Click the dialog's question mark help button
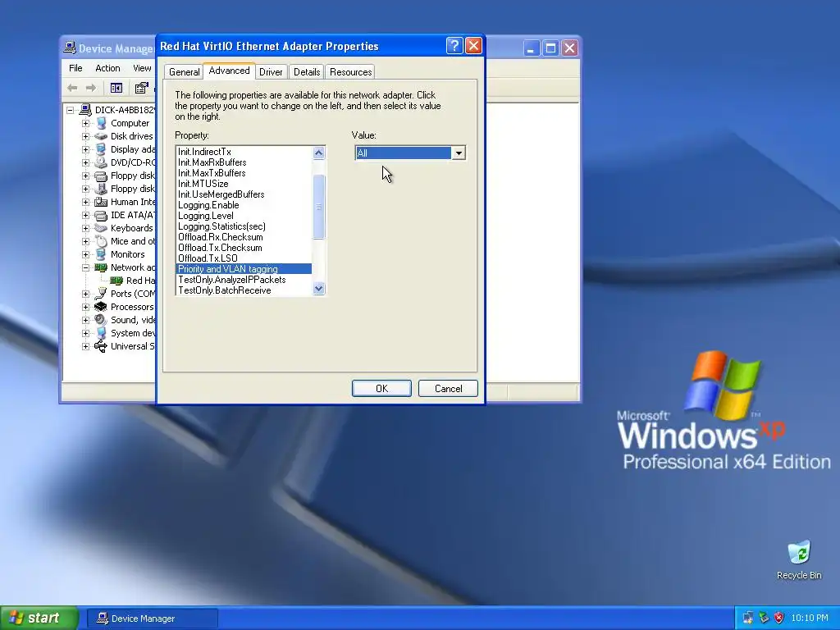The width and height of the screenshot is (840, 630). point(454,46)
